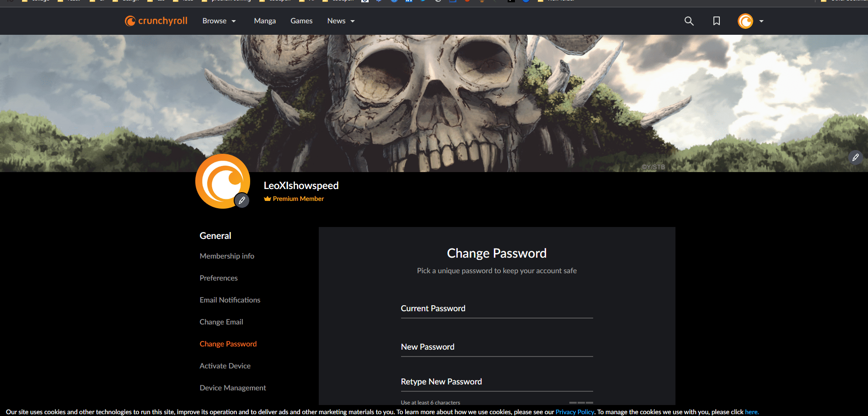This screenshot has width=868, height=416.
Task: Focus the New Password field
Action: 497,347
